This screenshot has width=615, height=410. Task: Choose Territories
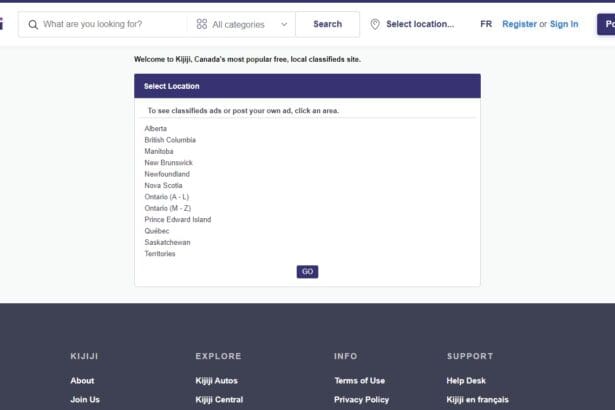coord(160,253)
